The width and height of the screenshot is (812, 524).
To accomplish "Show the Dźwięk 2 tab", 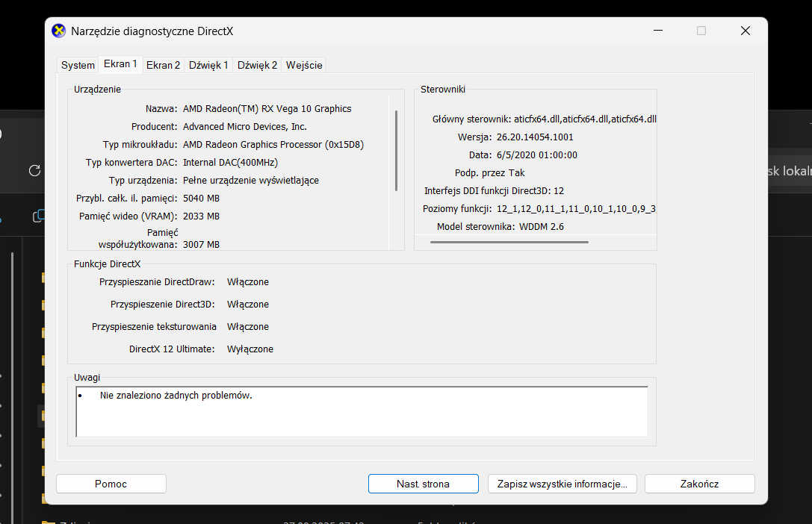I will coord(257,65).
